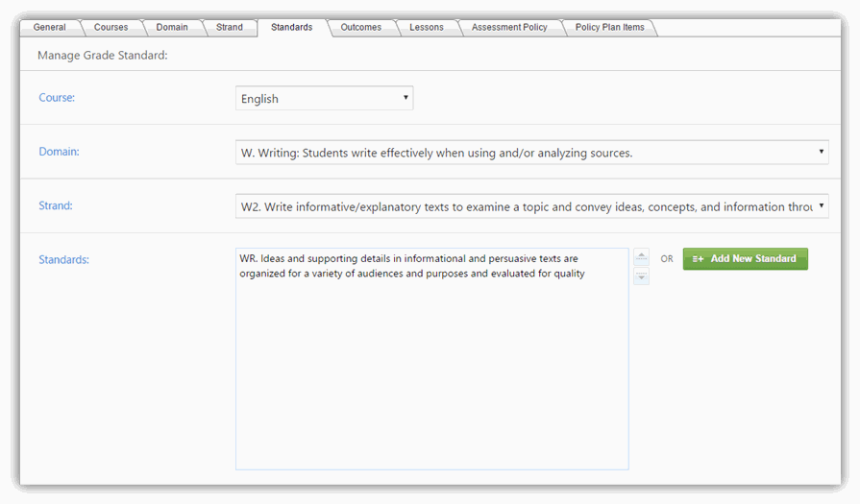This screenshot has width=860, height=504.
Task: Click the blue Course: field label
Action: [57, 98]
